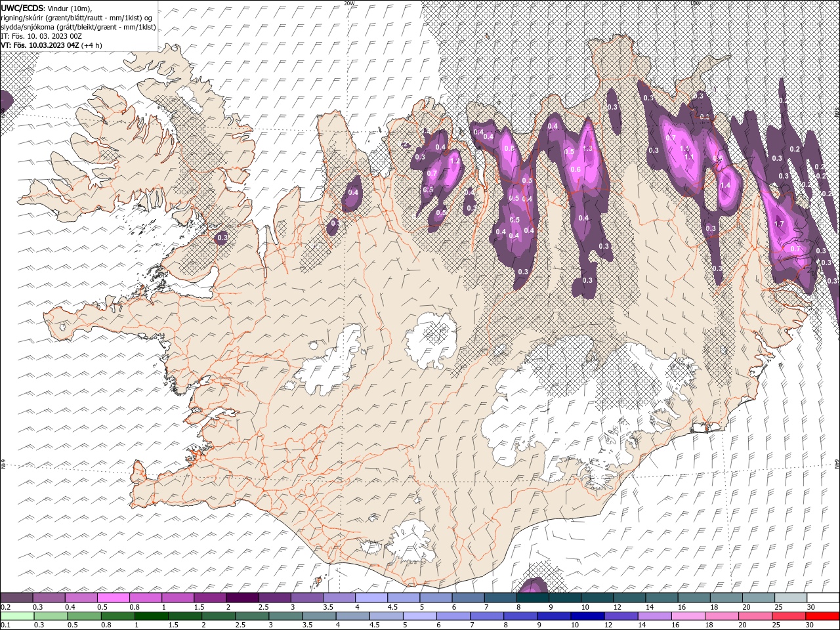Click the '1.7' snowfall value on the map
The image size is (840, 630).
pyautogui.click(x=779, y=224)
